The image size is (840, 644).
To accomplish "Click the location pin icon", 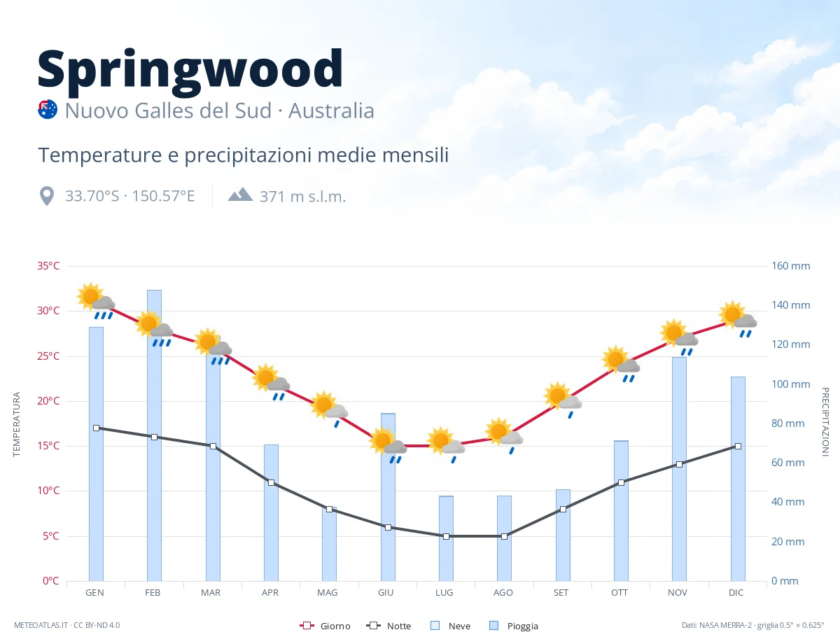I will pyautogui.click(x=47, y=196).
